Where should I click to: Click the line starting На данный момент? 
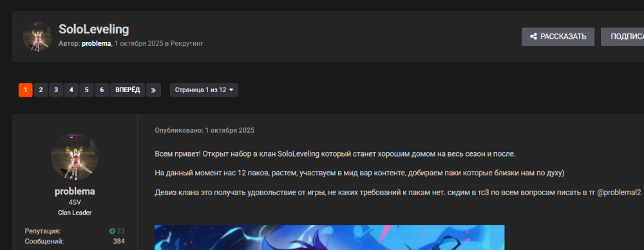click(360, 173)
